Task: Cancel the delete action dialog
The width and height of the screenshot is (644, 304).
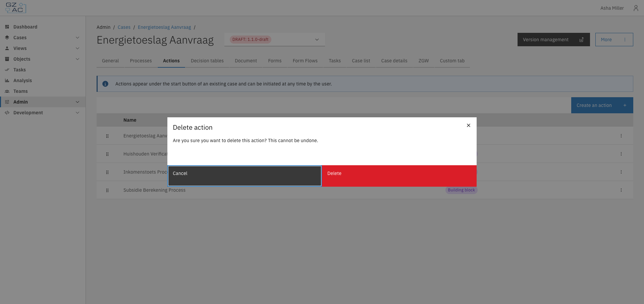Action: click(x=245, y=176)
